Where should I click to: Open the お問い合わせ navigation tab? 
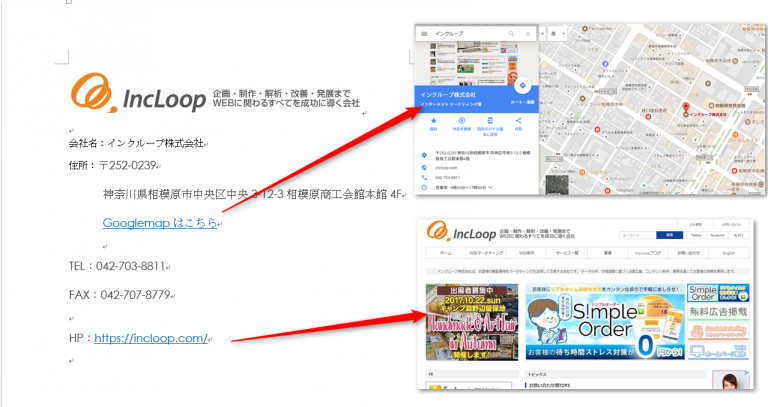pos(688,253)
